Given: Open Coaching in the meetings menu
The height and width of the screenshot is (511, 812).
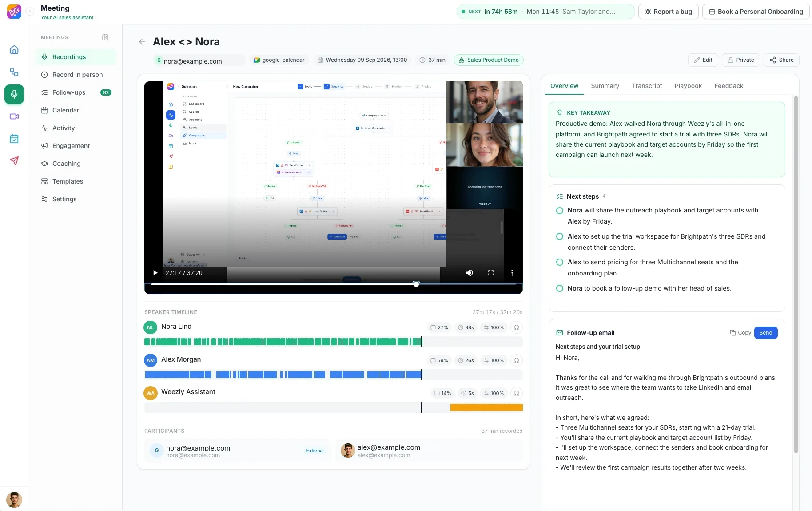Looking at the screenshot, I should 76,164.
